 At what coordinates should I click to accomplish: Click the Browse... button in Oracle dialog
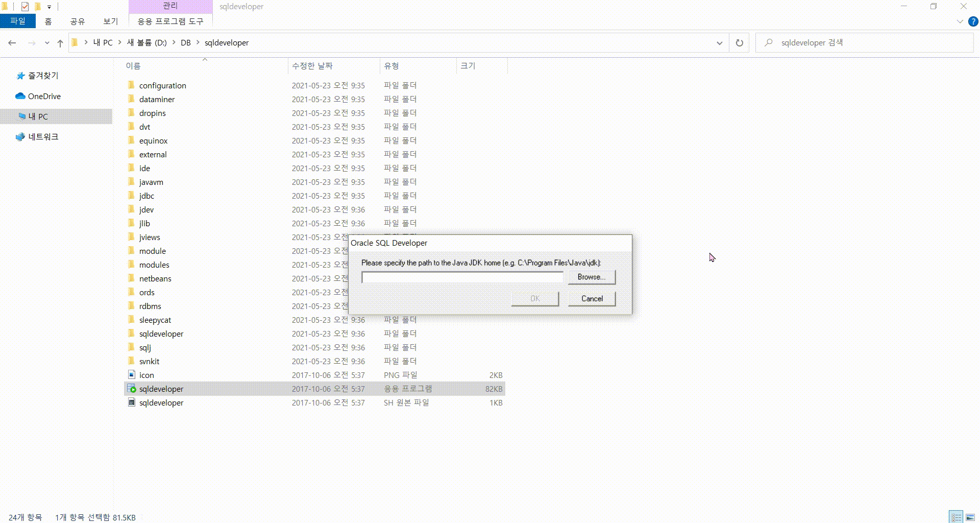(592, 277)
